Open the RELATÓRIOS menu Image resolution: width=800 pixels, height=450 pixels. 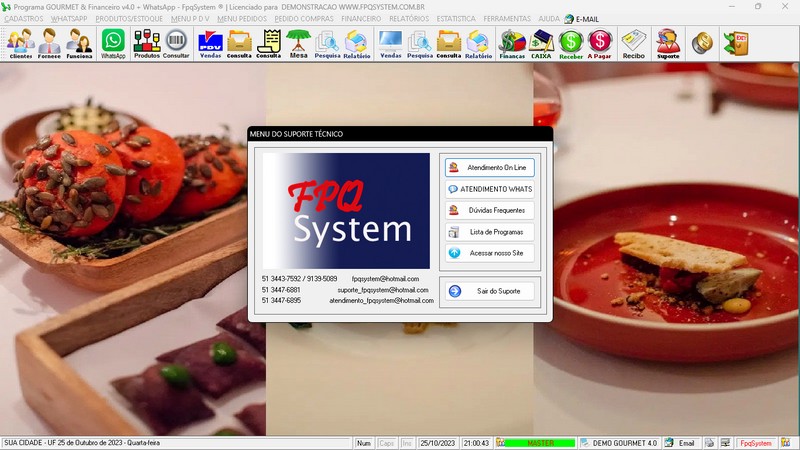409,19
